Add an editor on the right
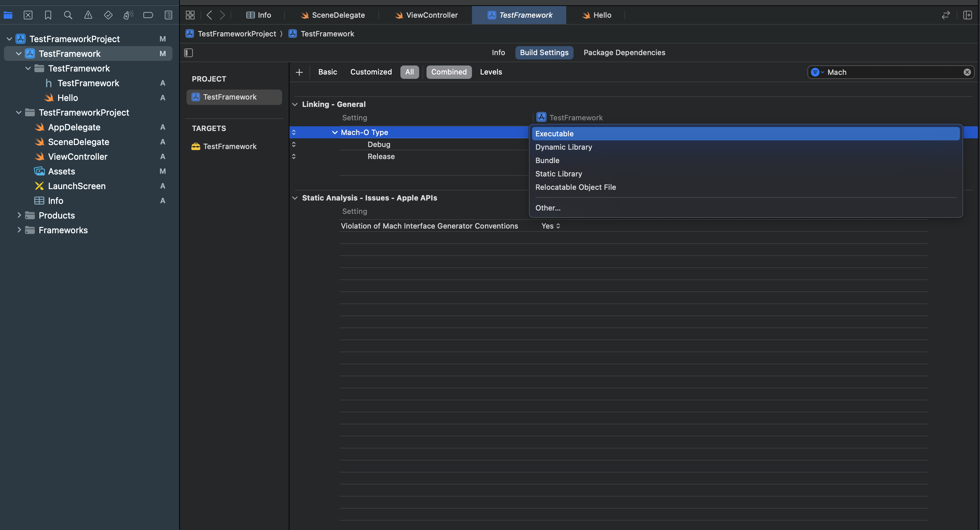Viewport: 980px width, 530px height. pos(967,15)
